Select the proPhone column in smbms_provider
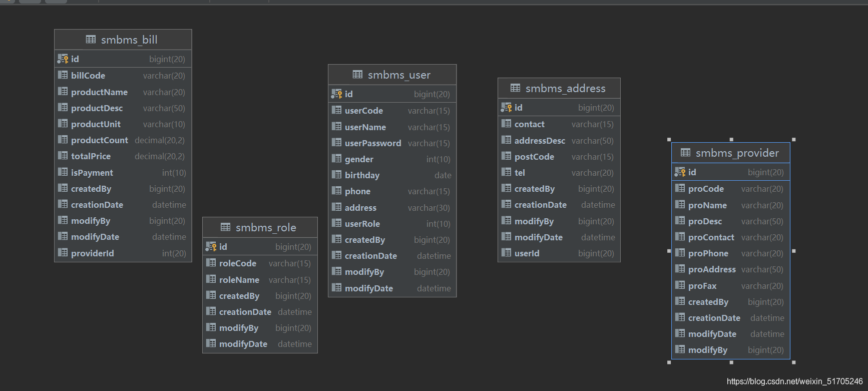The width and height of the screenshot is (868, 391). point(731,253)
